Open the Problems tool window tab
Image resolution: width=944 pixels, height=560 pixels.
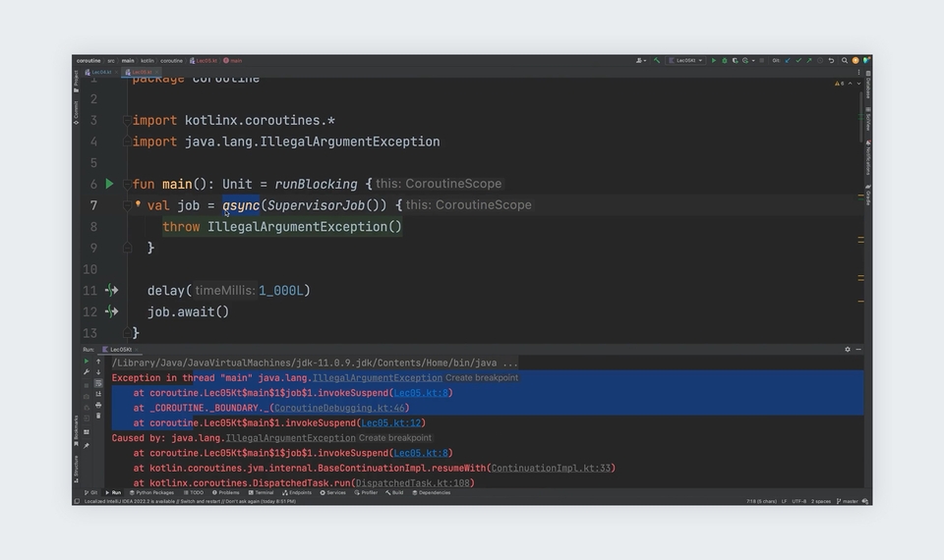(226, 492)
